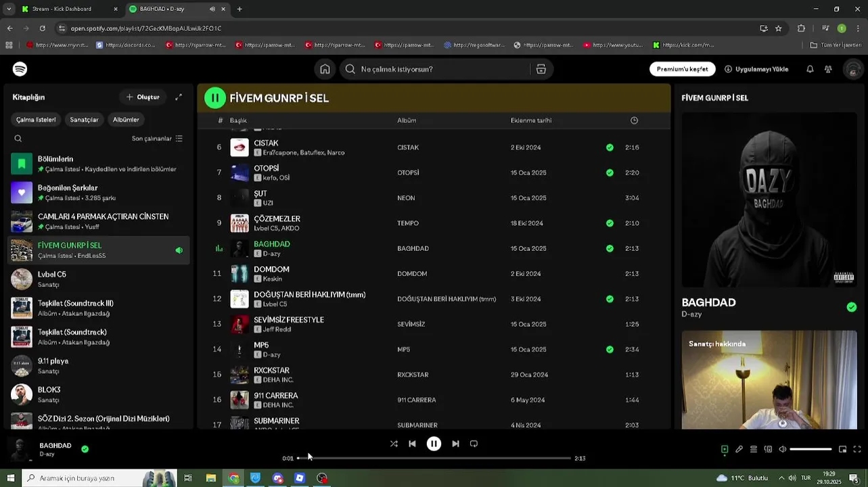Click the duration clock column icon
868x487 pixels.
pos(634,120)
